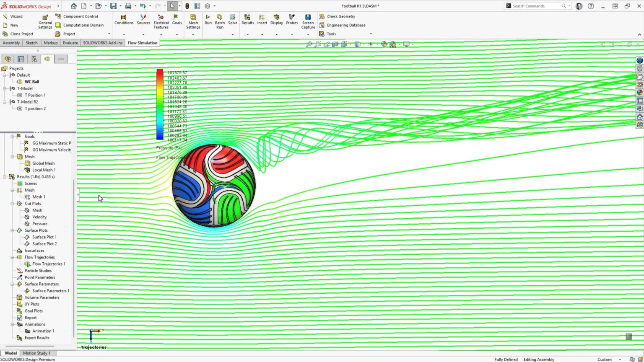
Task: Click the Search Commands field
Action: (x=538, y=6)
